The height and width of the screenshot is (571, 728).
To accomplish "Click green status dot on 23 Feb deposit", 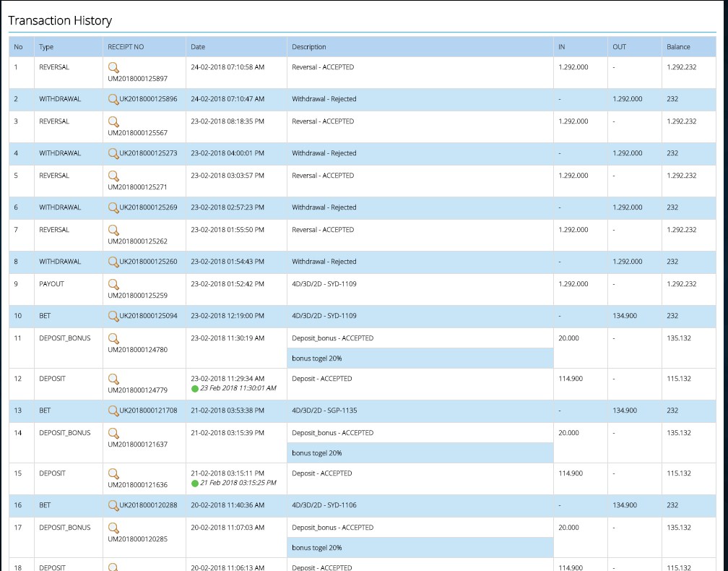I will [195, 389].
